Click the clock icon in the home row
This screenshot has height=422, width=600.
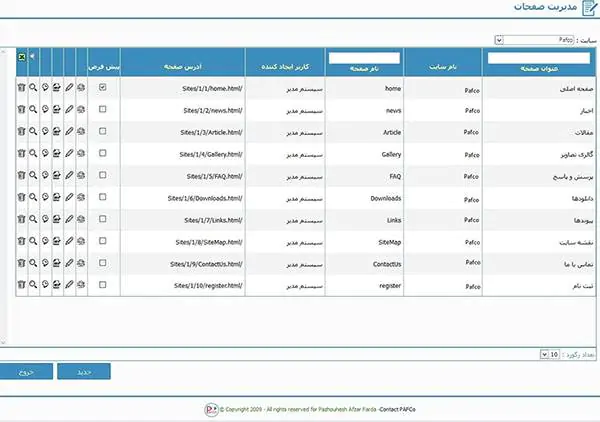[x=45, y=88]
